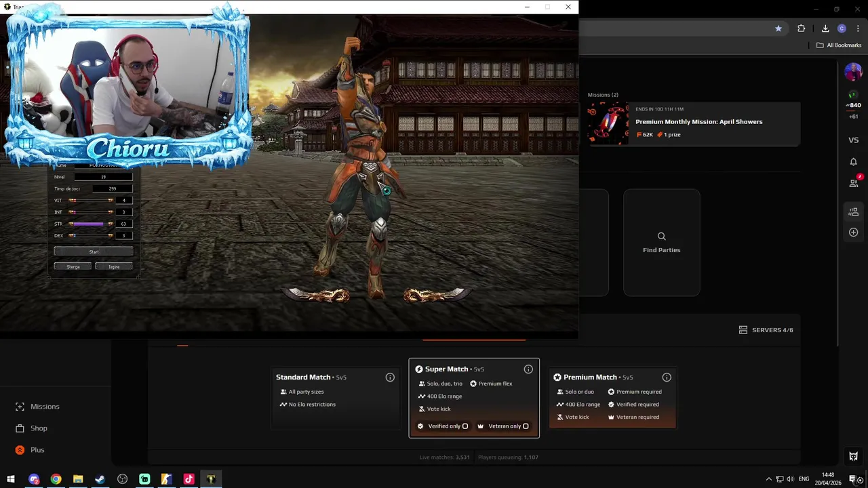Click the Shop bag icon
The image size is (868, 488).
(20, 428)
